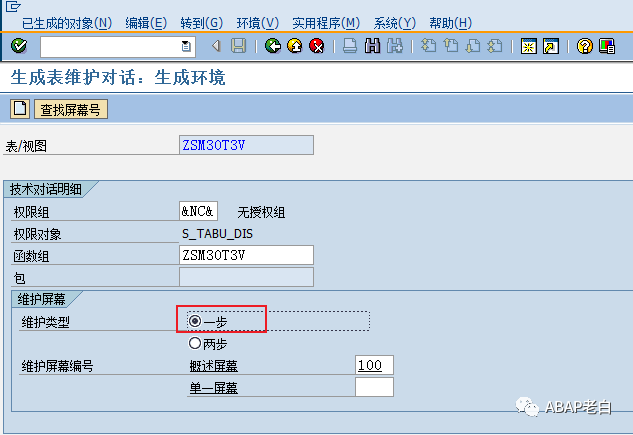633x435 pixels.
Task: Click the 单一屏幕 link label
Action: coord(214,388)
